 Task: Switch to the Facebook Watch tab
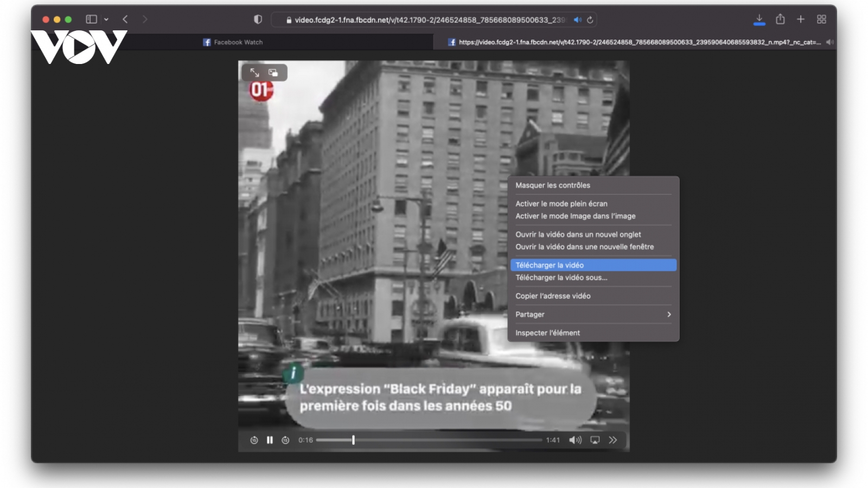(233, 42)
